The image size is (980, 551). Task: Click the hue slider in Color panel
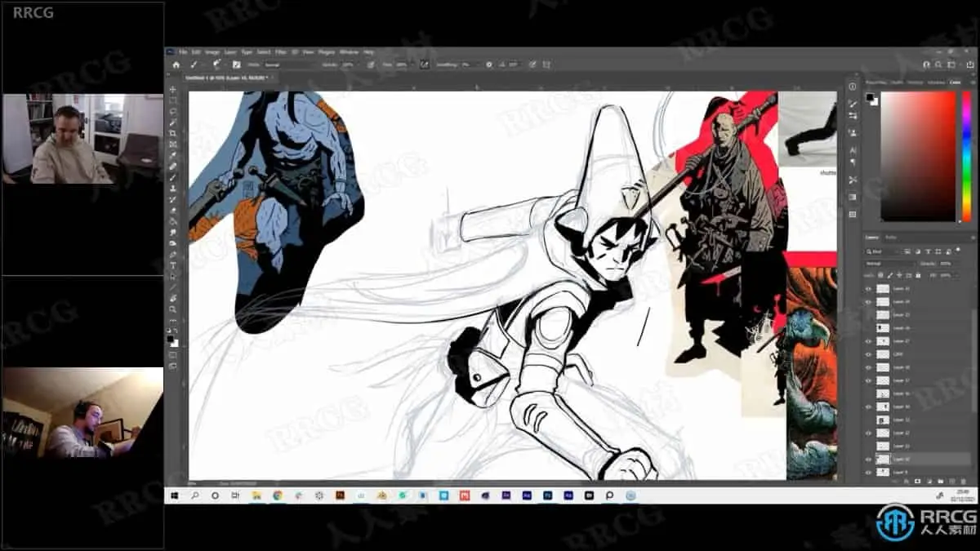(967, 155)
